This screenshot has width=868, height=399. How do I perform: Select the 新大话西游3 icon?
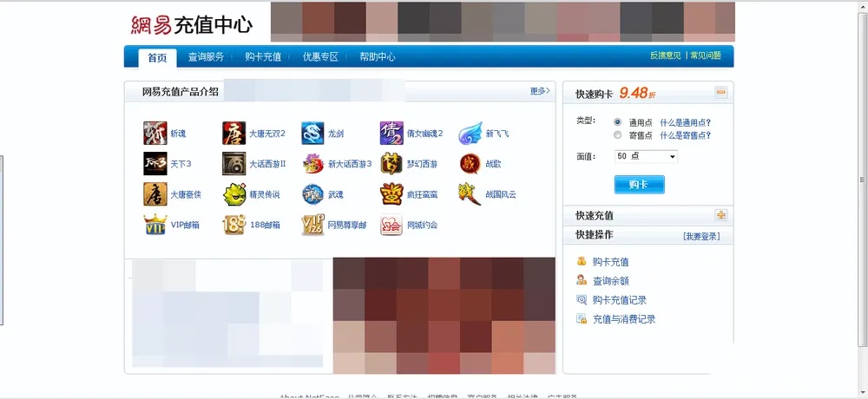(x=312, y=164)
